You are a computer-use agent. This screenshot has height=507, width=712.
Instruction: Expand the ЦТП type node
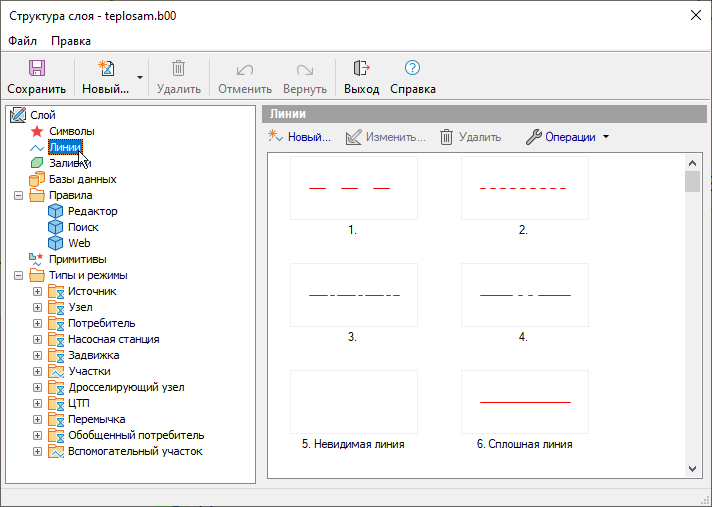[x=38, y=403]
